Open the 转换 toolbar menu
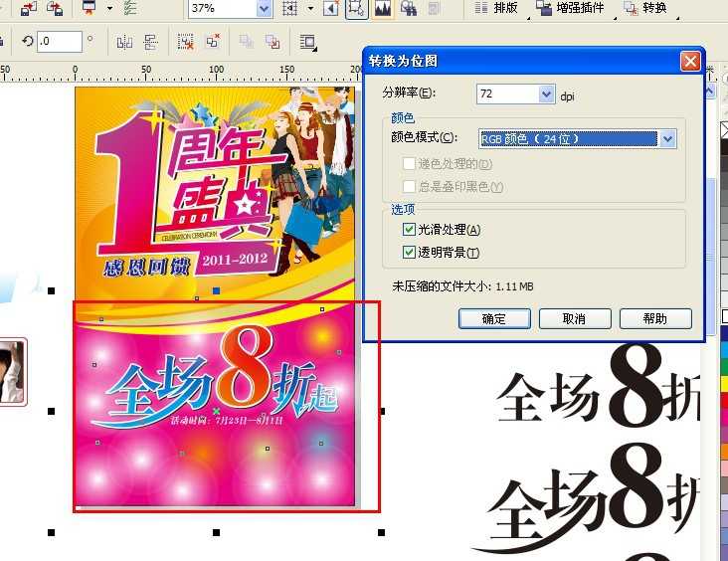 click(645, 7)
